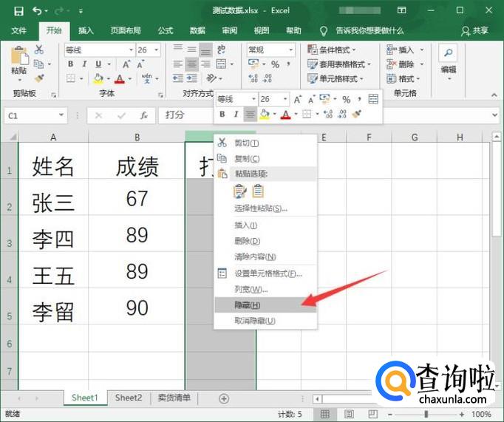Click the Insert Function fx icon
Screen dimensions: 504x422
pos(144,115)
